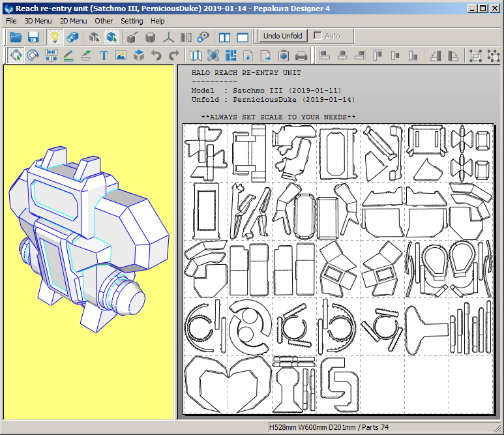The width and height of the screenshot is (504, 435).
Task: Click the 3D cube check tool icon
Action: point(138,55)
